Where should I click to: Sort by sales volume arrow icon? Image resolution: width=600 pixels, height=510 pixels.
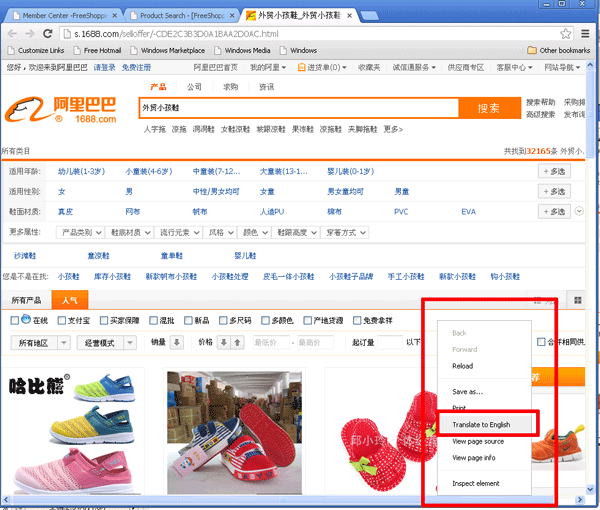(x=177, y=342)
